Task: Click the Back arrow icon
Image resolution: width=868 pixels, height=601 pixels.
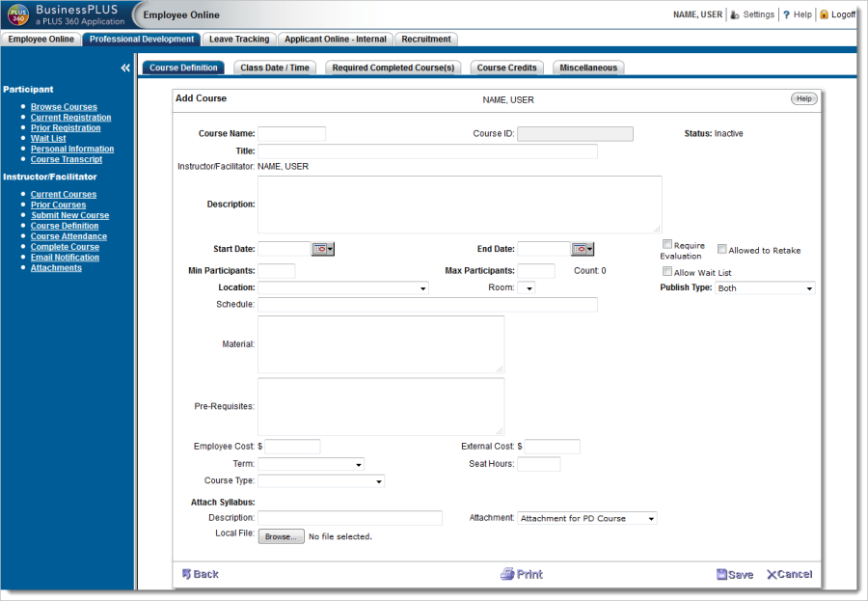Action: click(x=187, y=574)
